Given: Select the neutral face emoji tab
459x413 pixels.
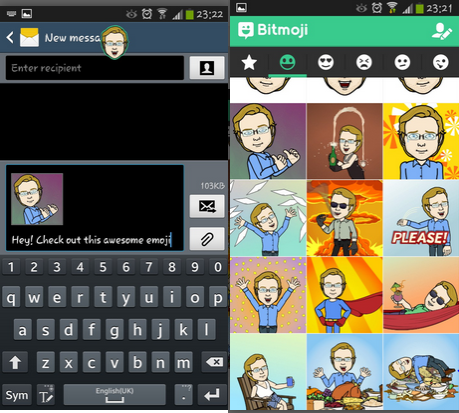Looking at the screenshot, I should (x=402, y=62).
